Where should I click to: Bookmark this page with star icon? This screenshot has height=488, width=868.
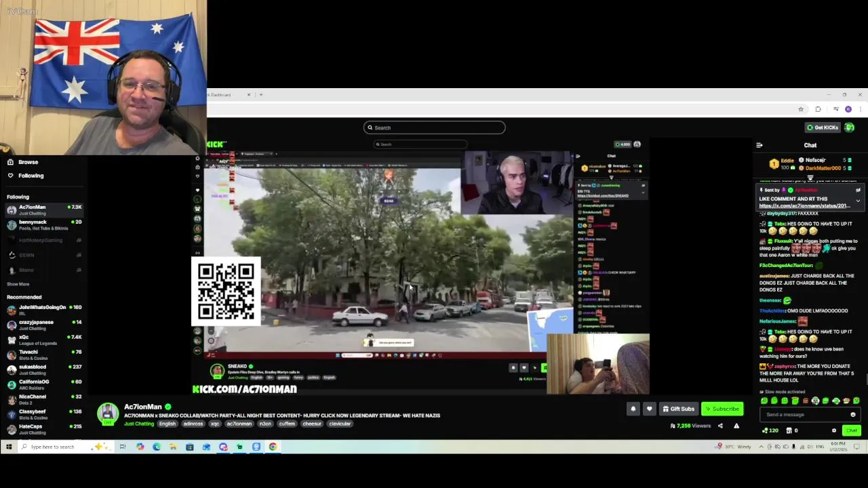pos(801,109)
